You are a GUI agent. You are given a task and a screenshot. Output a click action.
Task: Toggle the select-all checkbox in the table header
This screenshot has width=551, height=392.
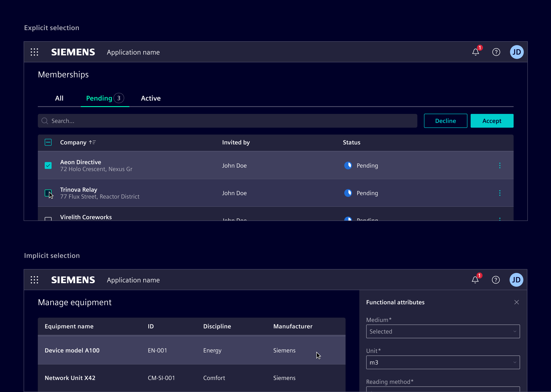point(48,142)
